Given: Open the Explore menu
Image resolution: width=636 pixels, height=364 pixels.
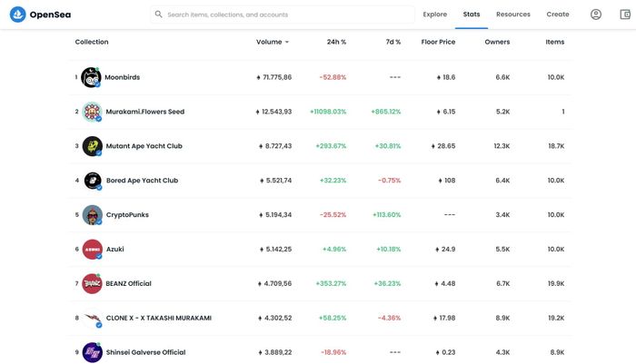Looking at the screenshot, I should pos(435,15).
